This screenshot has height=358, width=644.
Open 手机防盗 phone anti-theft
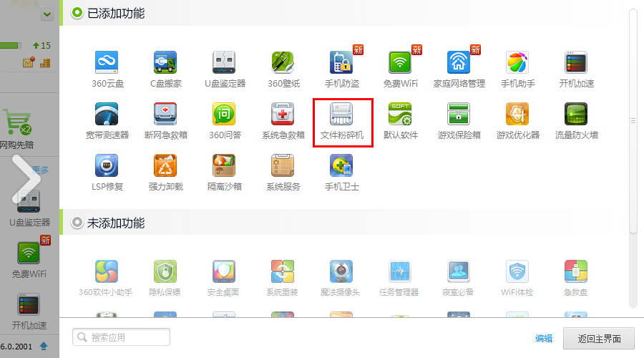tap(342, 69)
